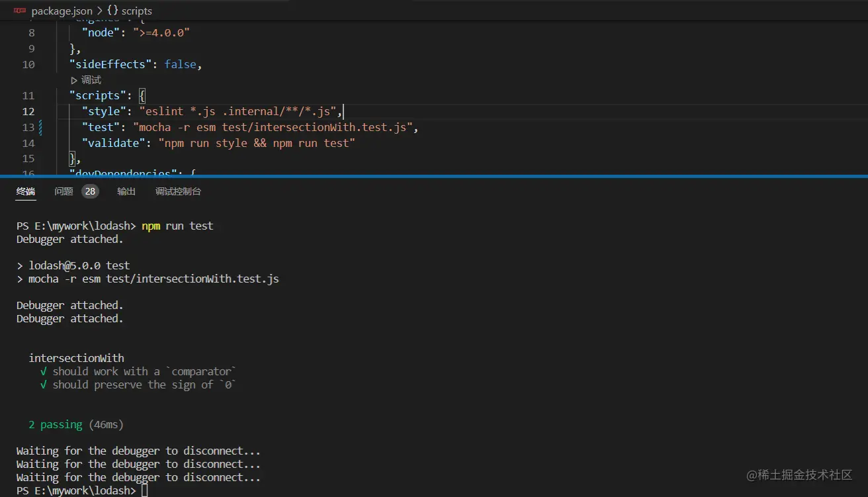Click the terminal prompt cursor at the bottom
This screenshot has height=497, width=868.
[145, 491]
